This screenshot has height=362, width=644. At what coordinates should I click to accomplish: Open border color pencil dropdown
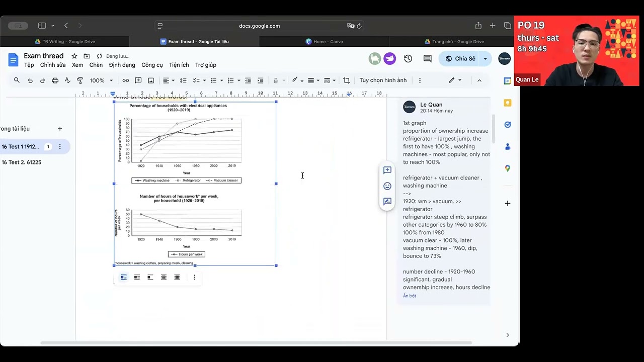point(297,80)
